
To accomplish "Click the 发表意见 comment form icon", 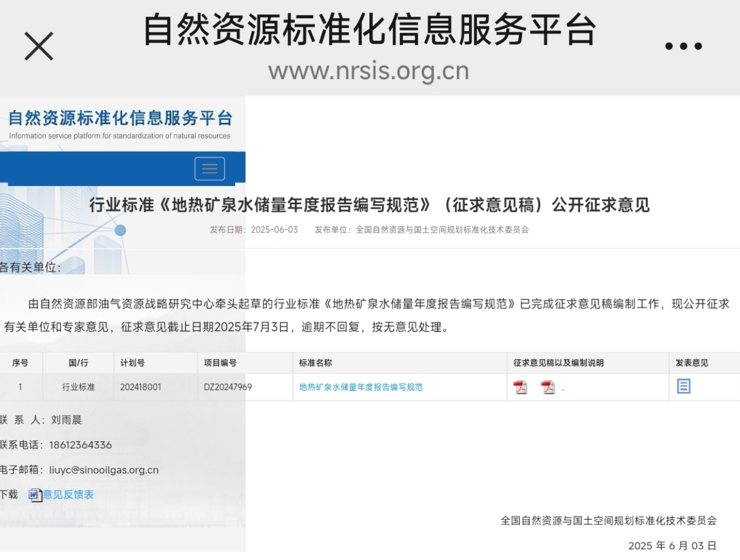I will pos(683,386).
